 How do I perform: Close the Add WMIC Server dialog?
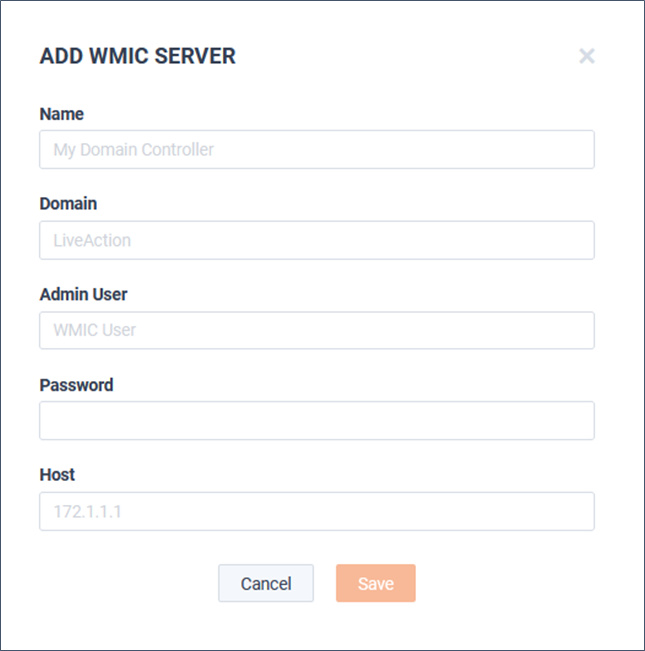click(x=586, y=56)
